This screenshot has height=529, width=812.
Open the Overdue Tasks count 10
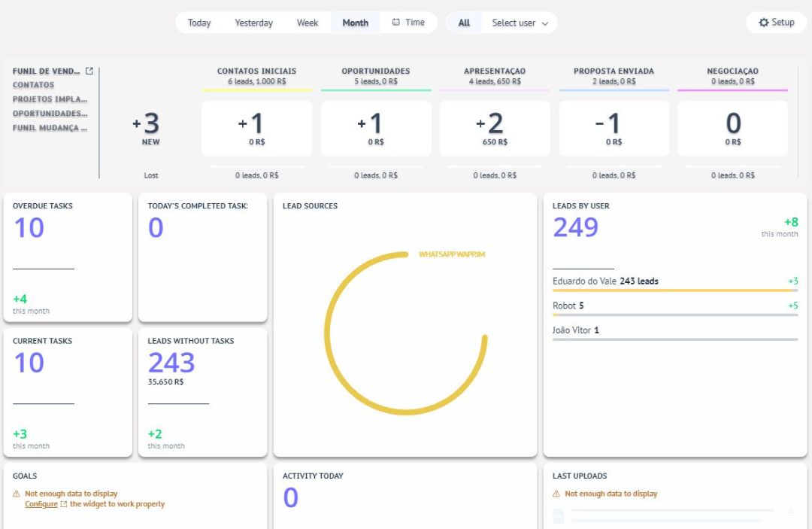tap(29, 227)
